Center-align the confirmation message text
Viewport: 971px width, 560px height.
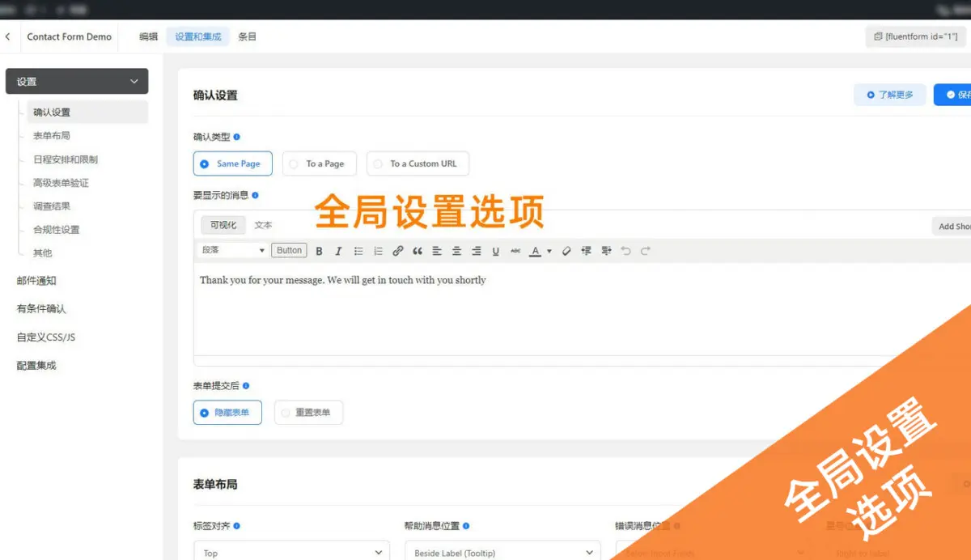(x=456, y=250)
